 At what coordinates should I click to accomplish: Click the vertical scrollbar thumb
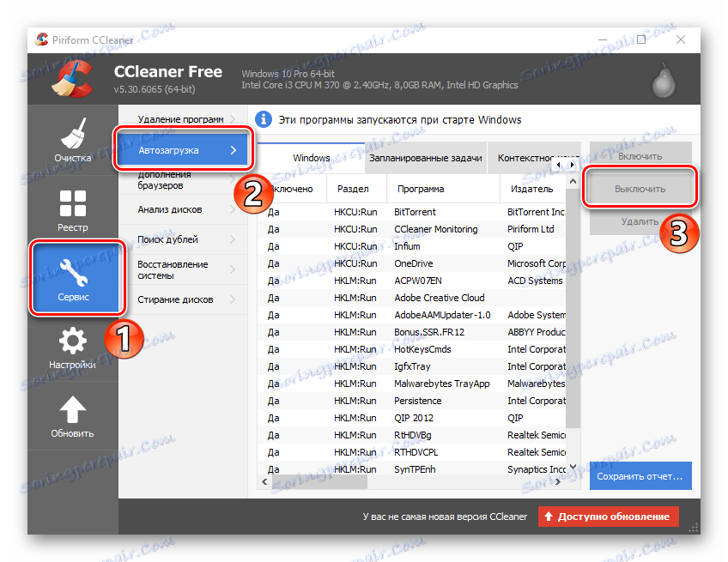(573, 308)
